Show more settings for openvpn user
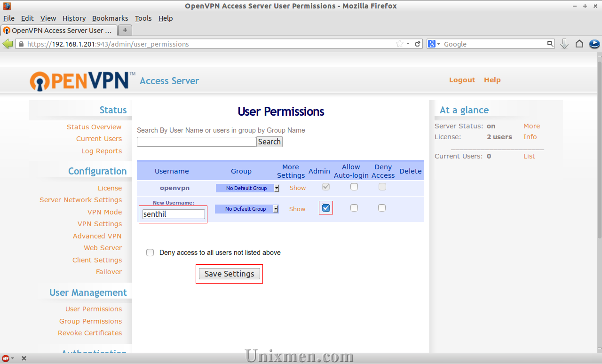Image resolution: width=602 pixels, height=364 pixels. [x=298, y=188]
